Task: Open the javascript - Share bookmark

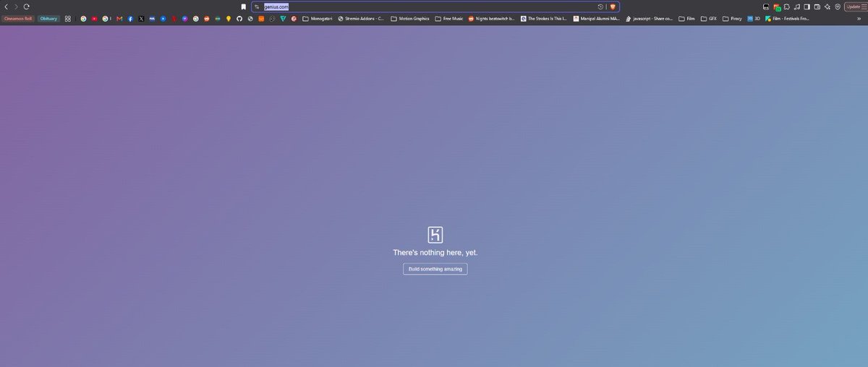Action: click(x=650, y=19)
